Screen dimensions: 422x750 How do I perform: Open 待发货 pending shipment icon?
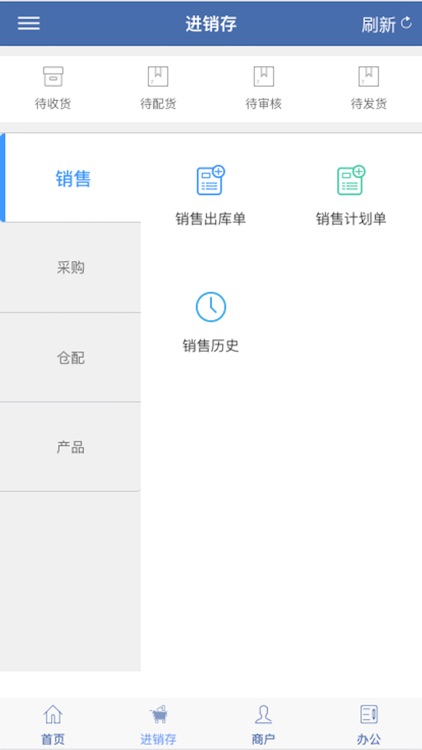(369, 77)
